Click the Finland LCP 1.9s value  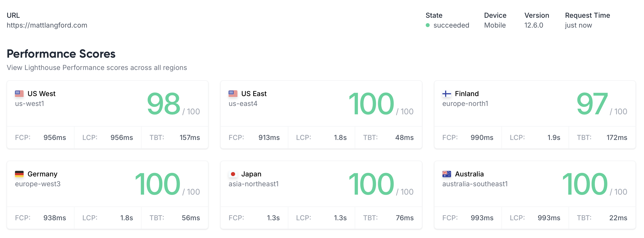tap(554, 137)
